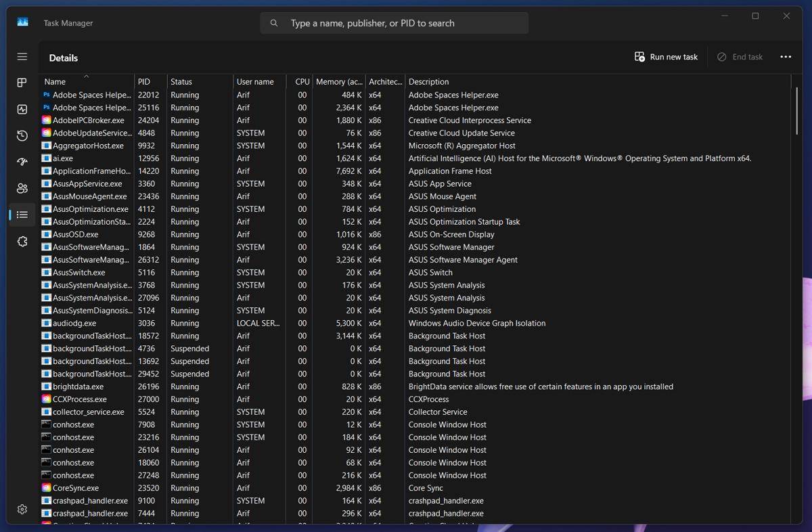Select the Details page in sidebar
Screen dimensions: 812x532
[22, 215]
